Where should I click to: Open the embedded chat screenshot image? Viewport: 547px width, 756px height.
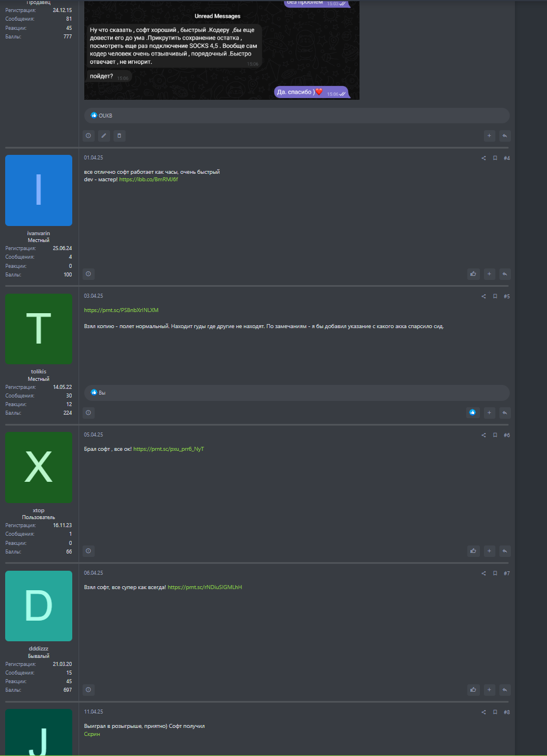pos(222,50)
